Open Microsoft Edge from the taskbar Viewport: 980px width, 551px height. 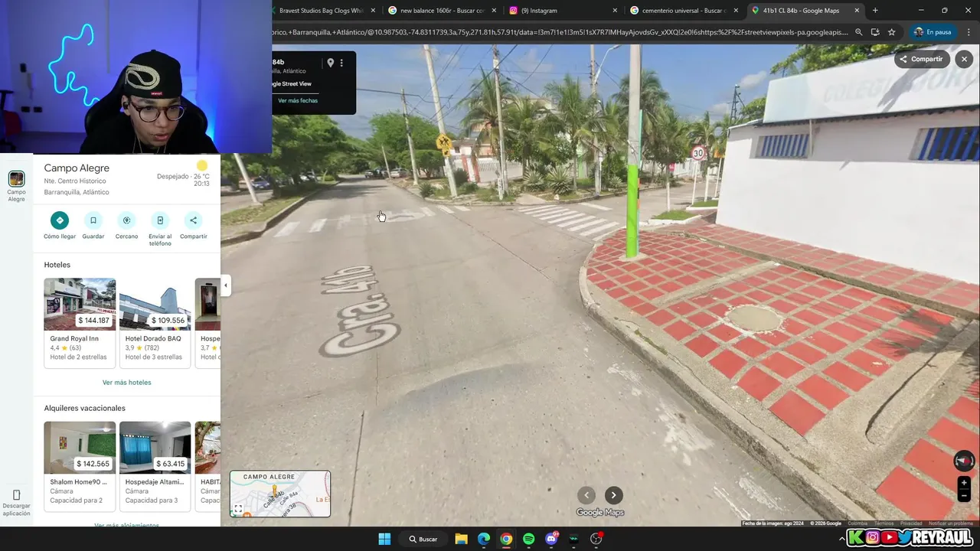tap(484, 539)
